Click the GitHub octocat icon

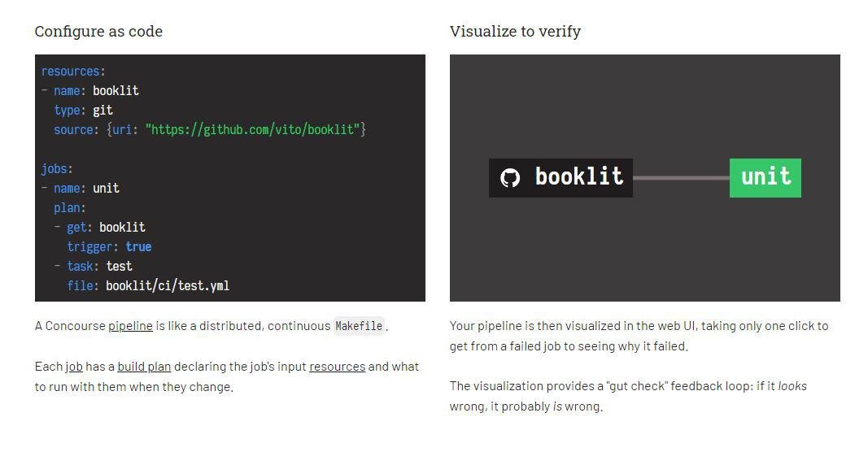point(510,178)
